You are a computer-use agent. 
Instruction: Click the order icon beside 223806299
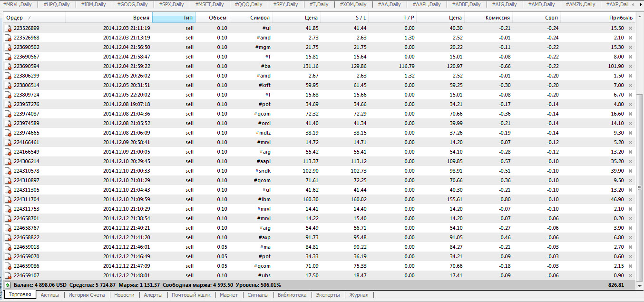(x=8, y=76)
